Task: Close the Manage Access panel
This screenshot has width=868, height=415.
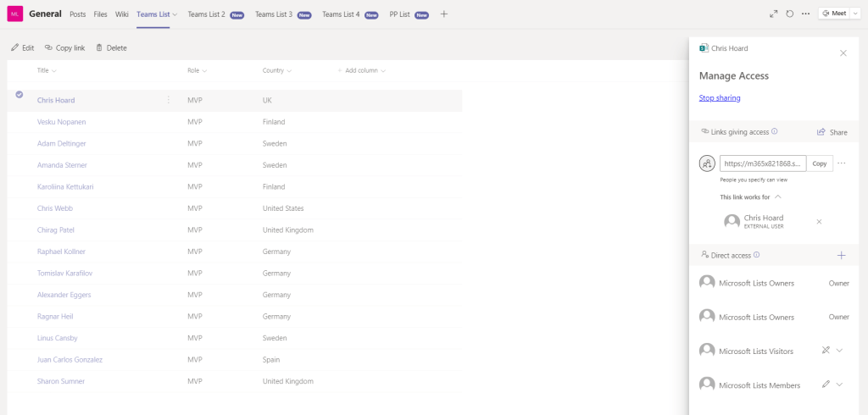Action: 843,53
